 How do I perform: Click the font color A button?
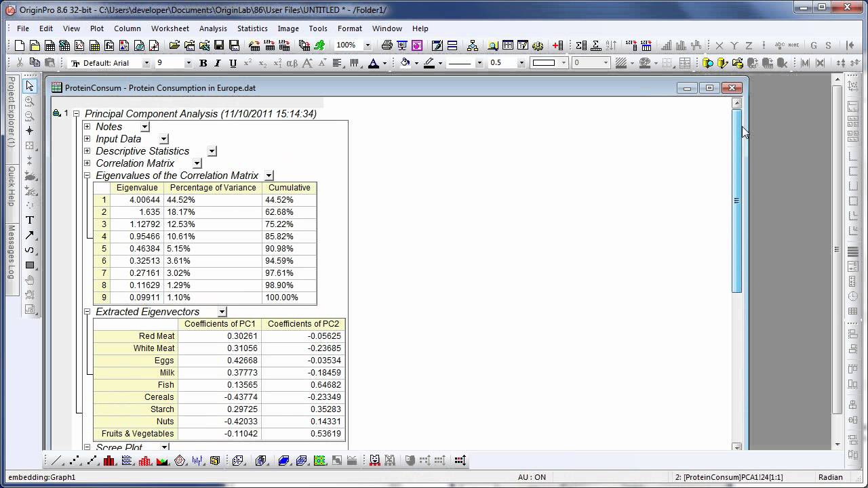(373, 63)
